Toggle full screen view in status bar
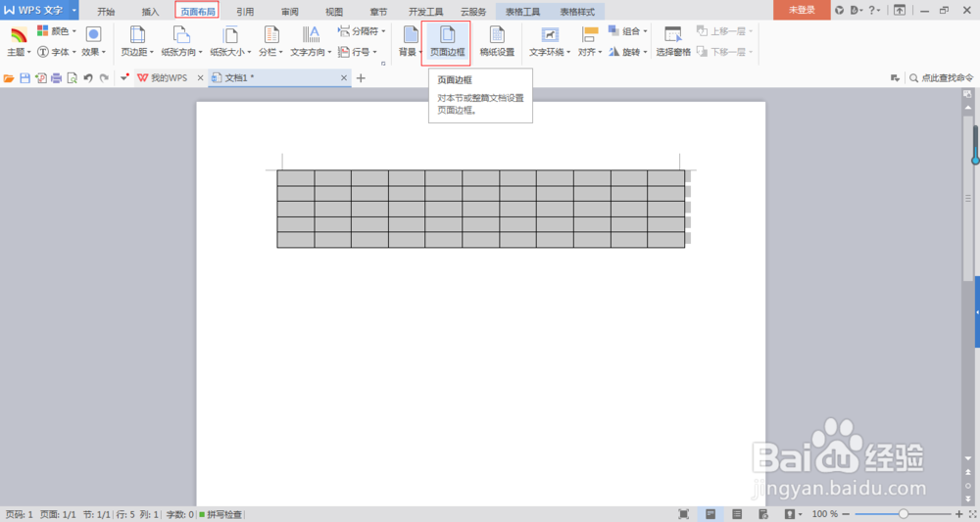Screen dimensions: 980x522 pyautogui.click(x=684, y=514)
